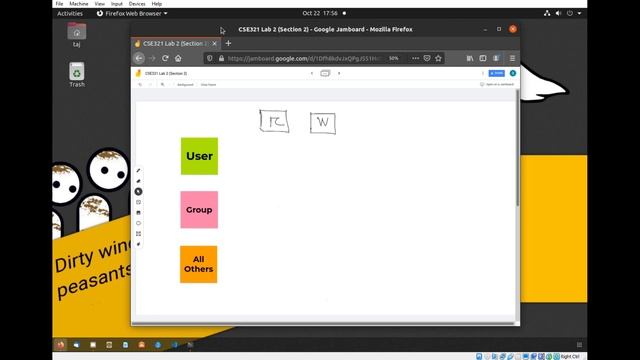Click the Firefox Back button
The image size is (640, 360).
click(139, 58)
